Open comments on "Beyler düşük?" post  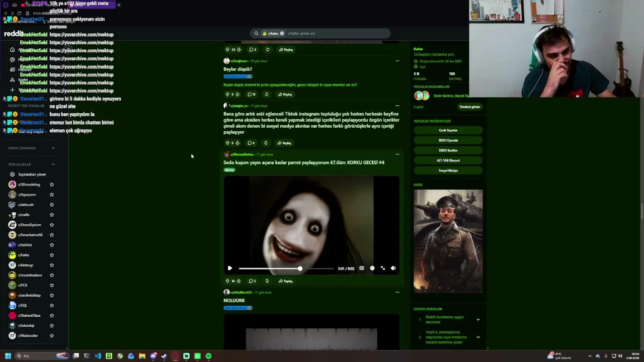[252, 95]
